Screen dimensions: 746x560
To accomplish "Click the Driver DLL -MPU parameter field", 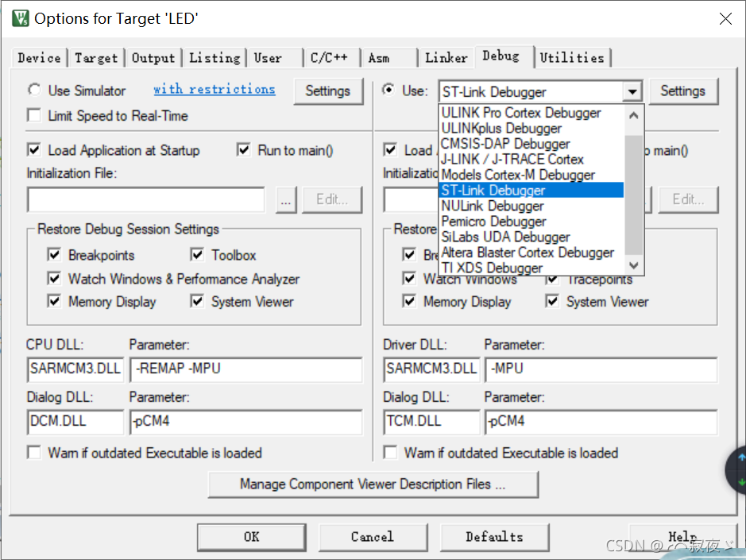I will 601,369.
